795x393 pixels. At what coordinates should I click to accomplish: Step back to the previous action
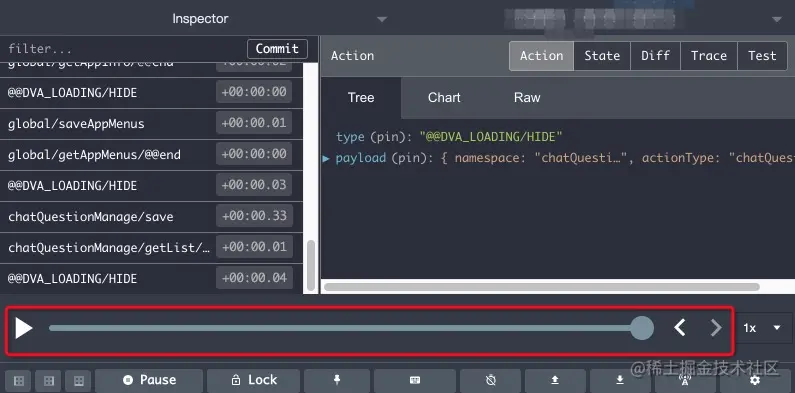click(x=680, y=328)
